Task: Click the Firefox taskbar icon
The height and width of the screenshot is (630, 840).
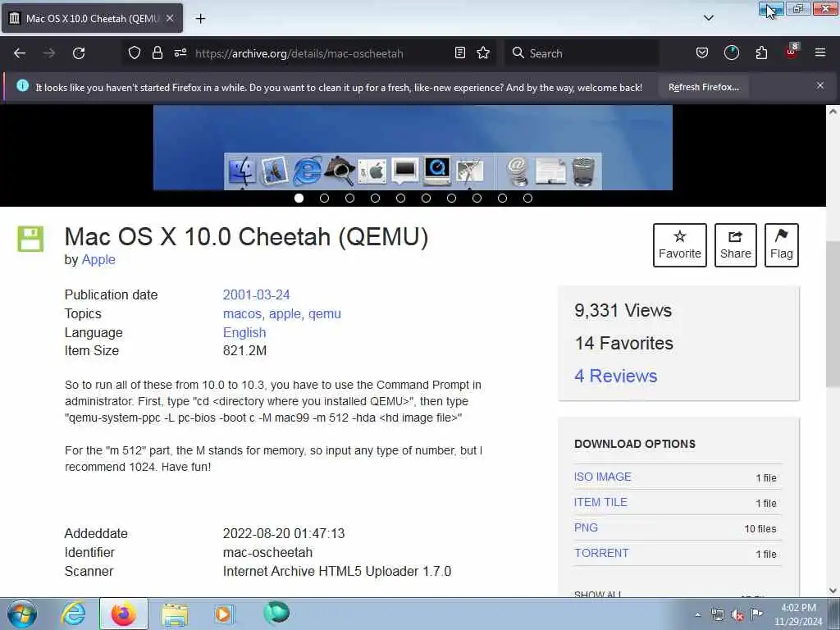Action: (x=123, y=614)
